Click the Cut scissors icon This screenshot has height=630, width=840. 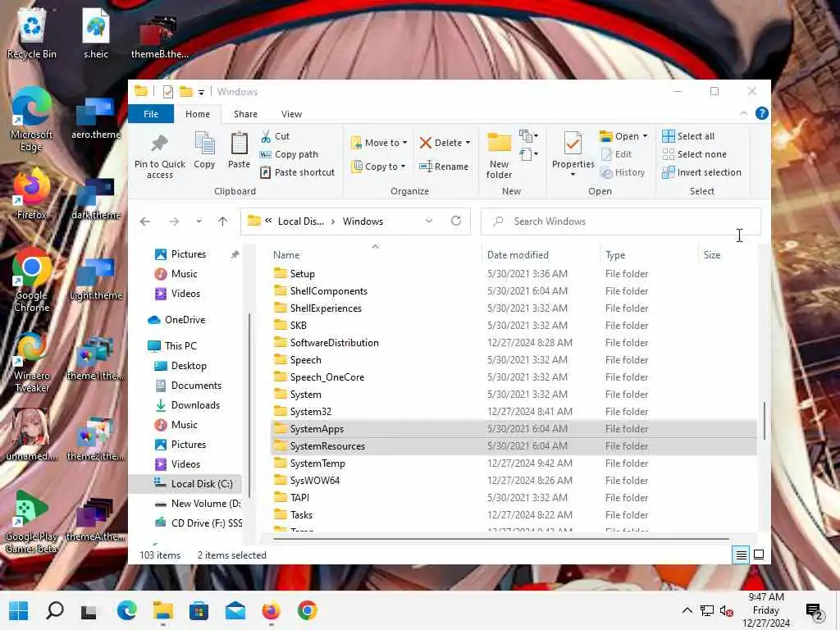point(266,137)
